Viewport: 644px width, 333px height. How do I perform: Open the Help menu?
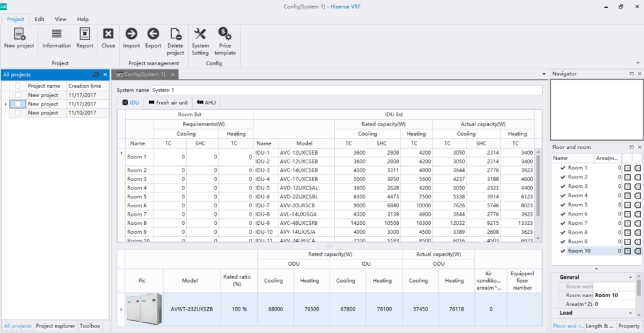82,19
